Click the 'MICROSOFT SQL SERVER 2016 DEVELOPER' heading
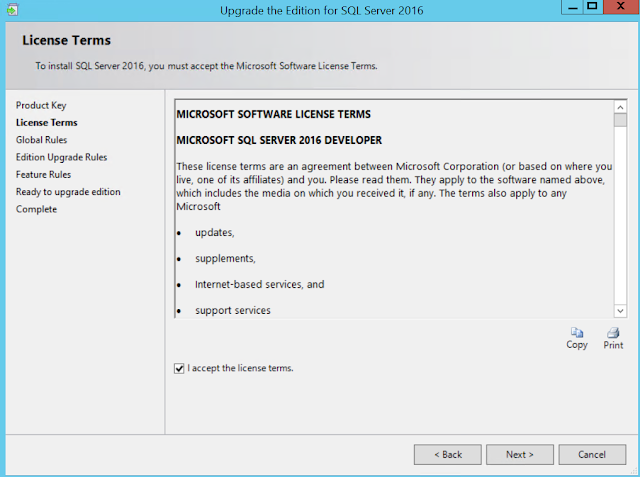This screenshot has width=640, height=477. [279, 140]
